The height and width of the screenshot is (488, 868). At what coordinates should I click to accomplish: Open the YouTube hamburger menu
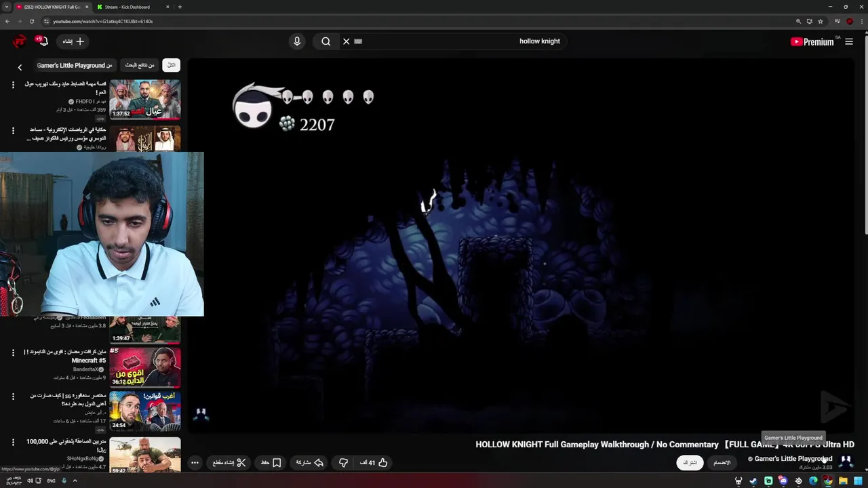tap(849, 41)
